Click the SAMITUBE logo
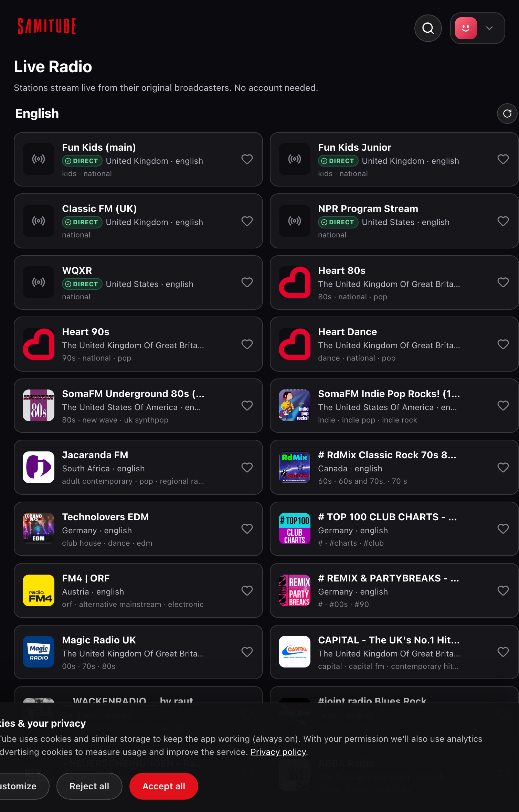 (47, 26)
